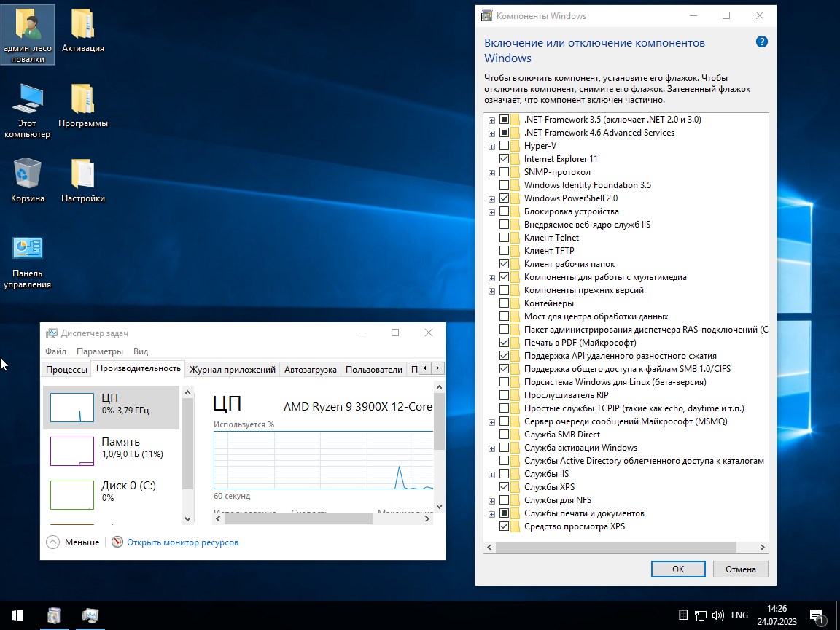Disable the Internet Explorer 11 checkbox
840x630 pixels.
pyautogui.click(x=504, y=158)
